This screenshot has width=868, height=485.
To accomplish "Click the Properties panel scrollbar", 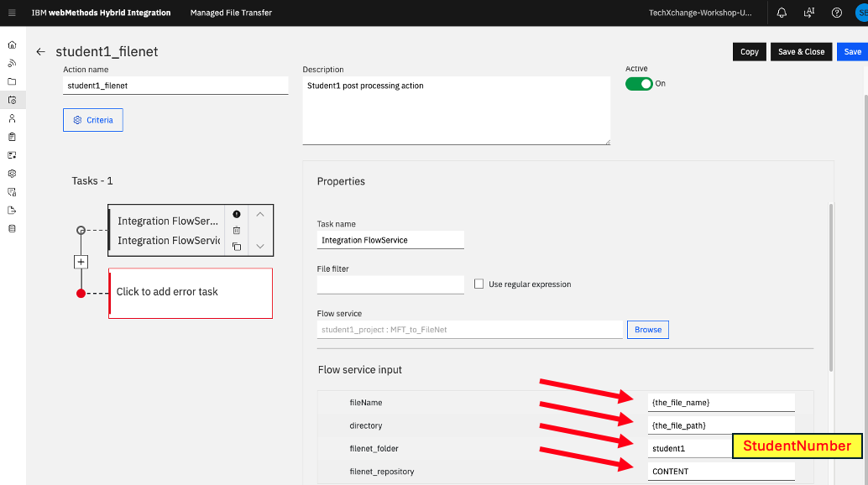I will [831, 288].
